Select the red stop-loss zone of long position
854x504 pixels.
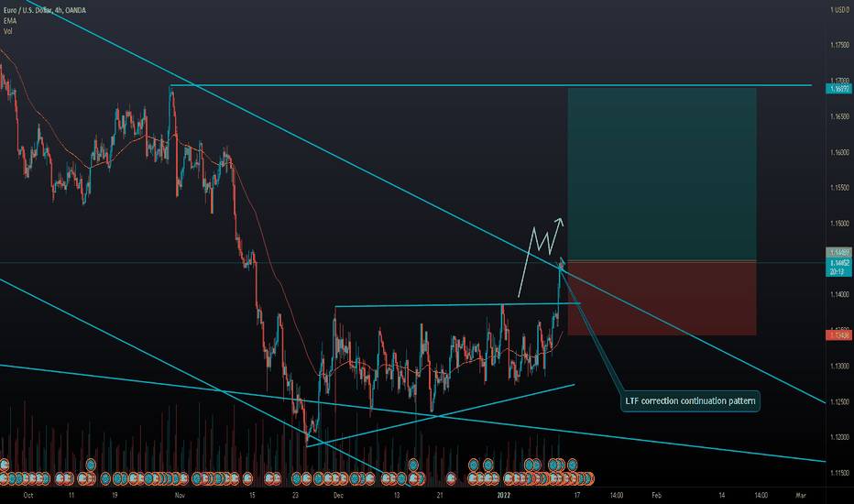pyautogui.click(x=662, y=298)
